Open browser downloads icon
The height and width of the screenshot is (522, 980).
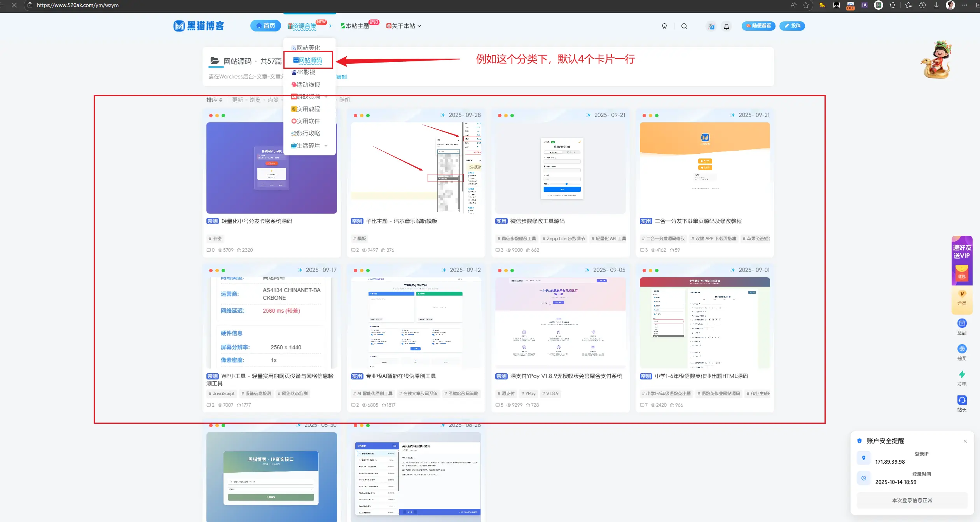pos(936,5)
